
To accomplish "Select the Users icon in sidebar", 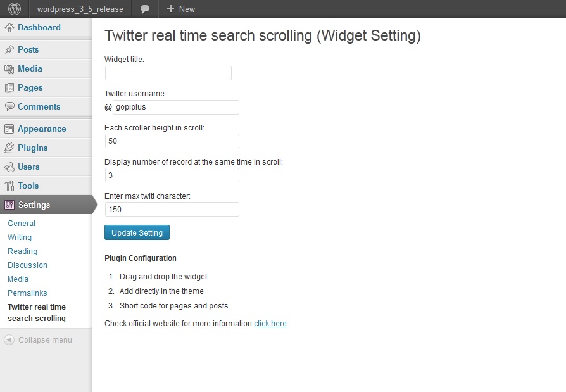I will [9, 167].
